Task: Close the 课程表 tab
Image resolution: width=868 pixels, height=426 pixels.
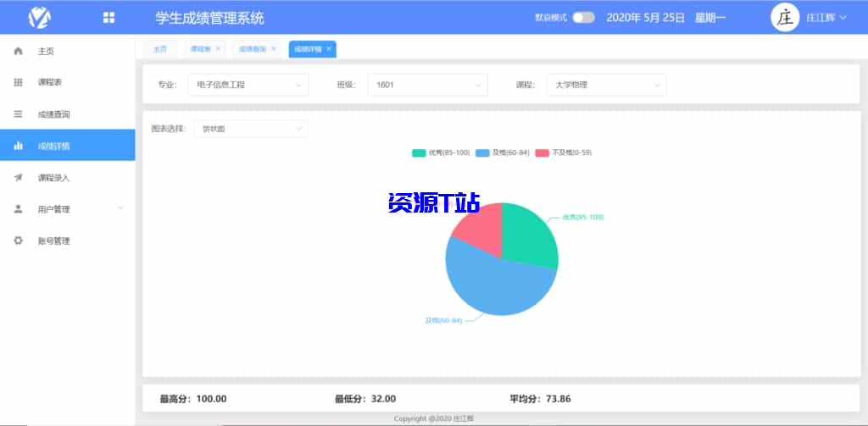Action: tap(218, 48)
